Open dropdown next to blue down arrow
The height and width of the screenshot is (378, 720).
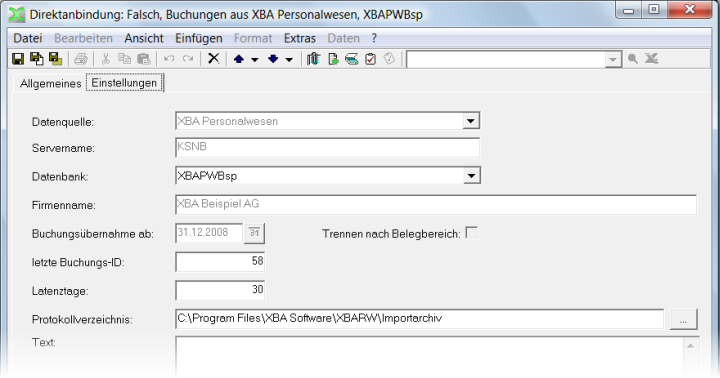coord(289,60)
